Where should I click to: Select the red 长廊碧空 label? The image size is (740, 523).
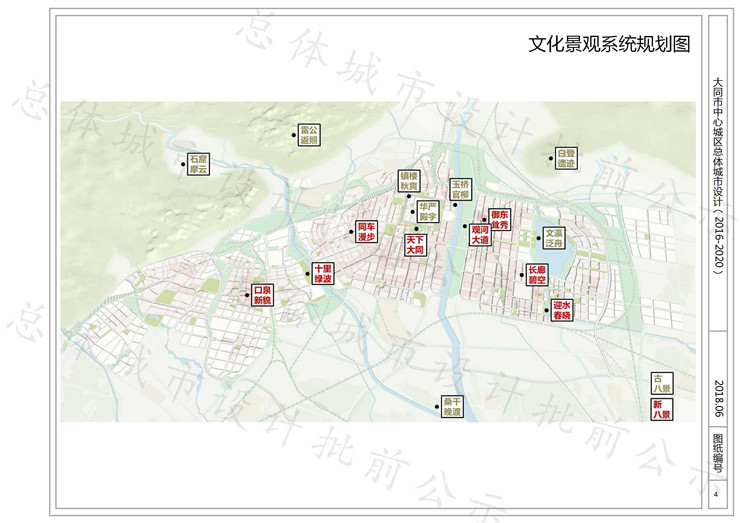pyautogui.click(x=537, y=275)
